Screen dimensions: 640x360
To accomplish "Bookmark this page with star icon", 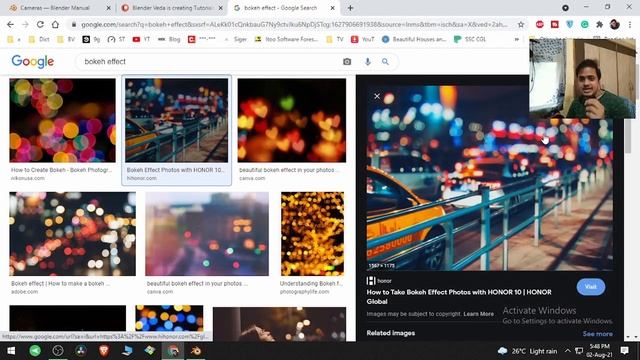I will [521, 24].
